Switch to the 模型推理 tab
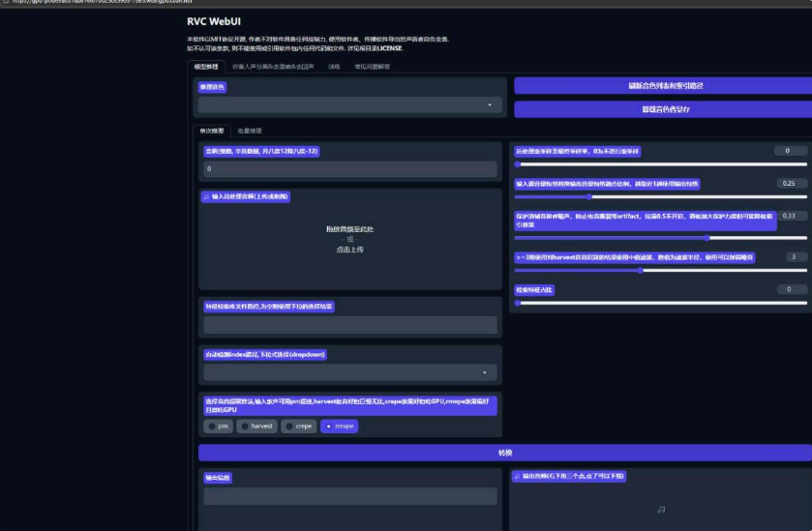 point(206,67)
